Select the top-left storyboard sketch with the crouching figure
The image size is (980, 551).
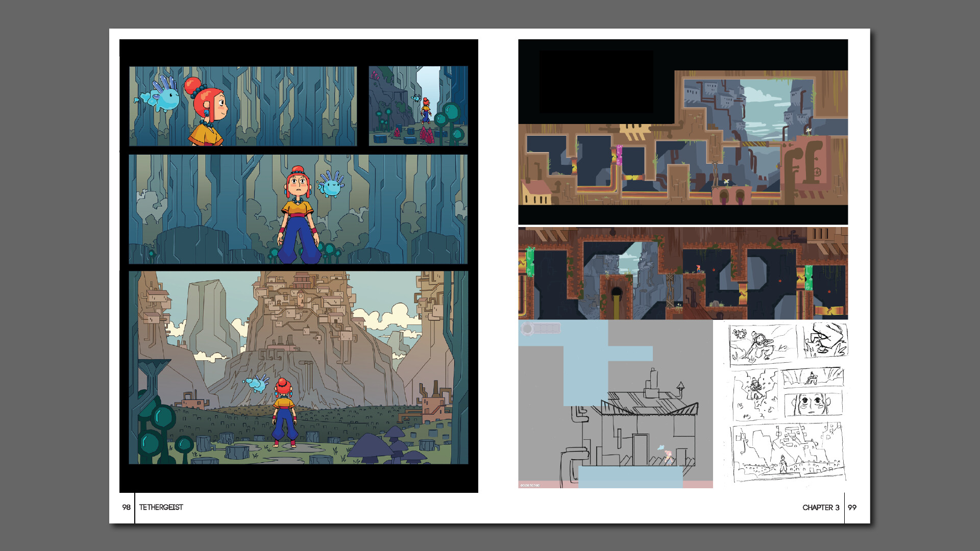pyautogui.click(x=763, y=345)
